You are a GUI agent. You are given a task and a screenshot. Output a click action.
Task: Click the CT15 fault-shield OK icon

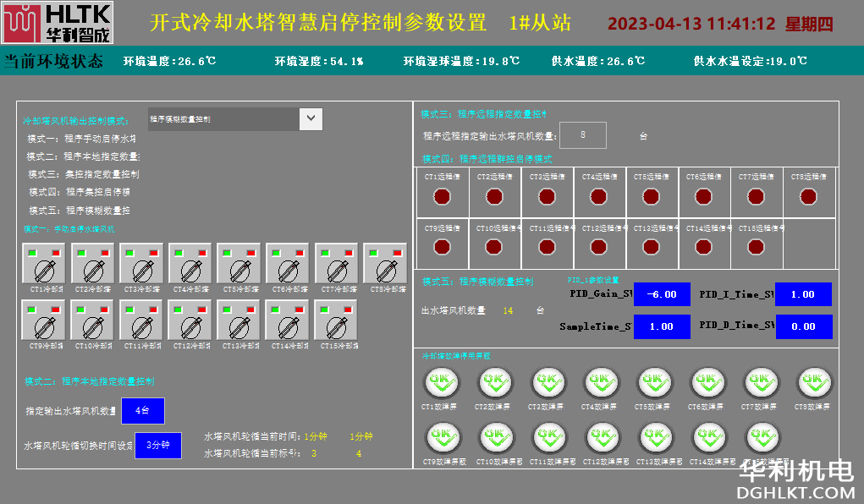[762, 438]
